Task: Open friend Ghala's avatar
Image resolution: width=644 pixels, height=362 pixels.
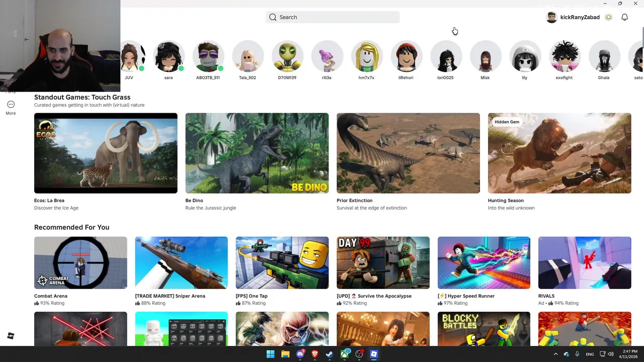Action: (604, 56)
